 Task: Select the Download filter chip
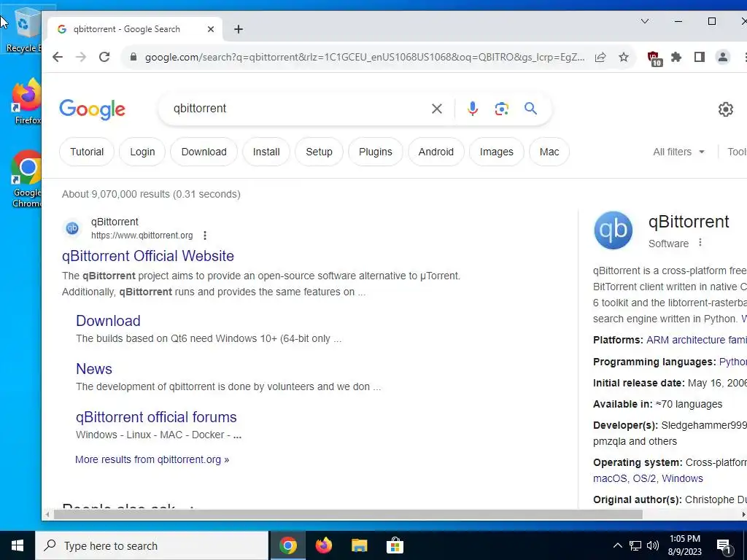204,152
